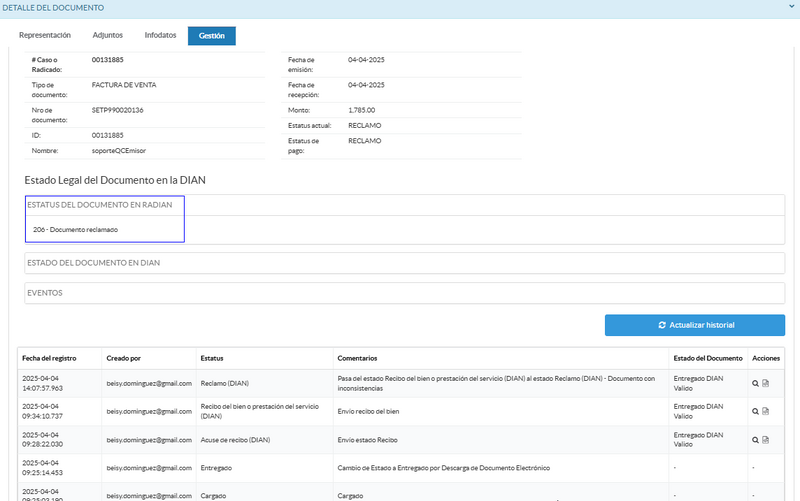
Task: Open document file icon in Reclamo (DIAN) row
Action: pyautogui.click(x=766, y=383)
